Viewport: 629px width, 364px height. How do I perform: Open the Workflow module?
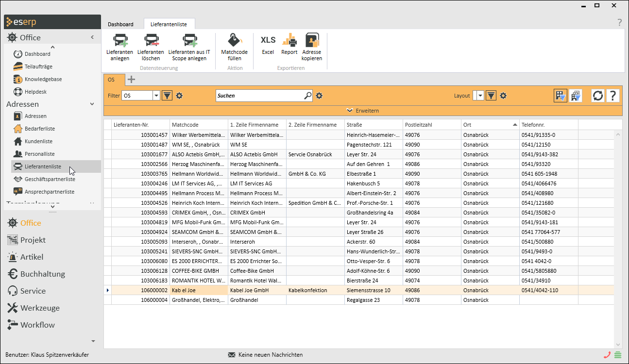[37, 325]
